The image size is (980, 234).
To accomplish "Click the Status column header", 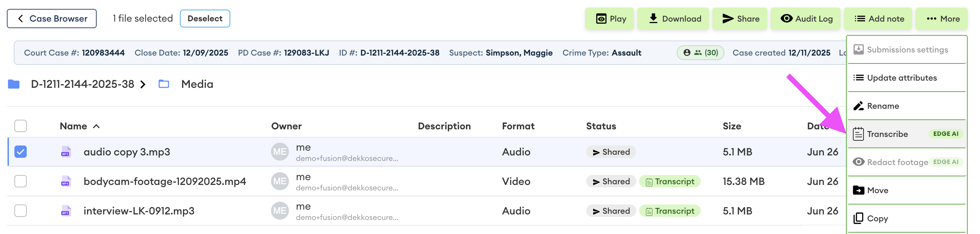I will coord(601,126).
